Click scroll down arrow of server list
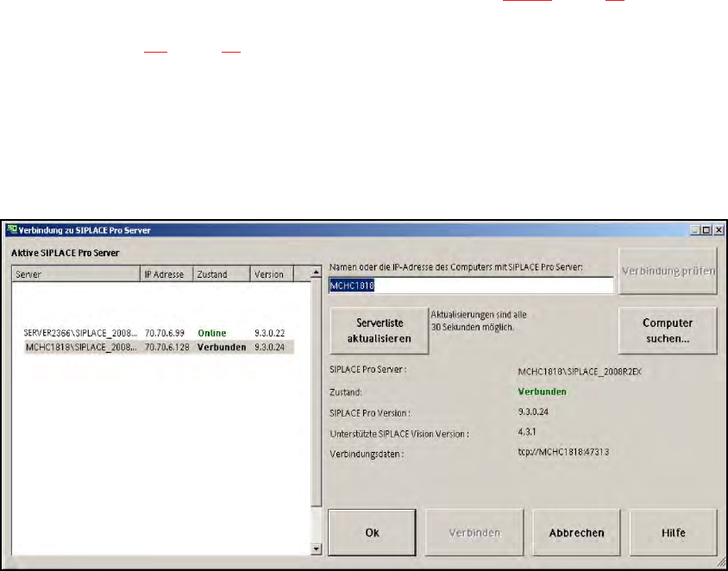Viewport: 728px width, 571px height. coord(317,549)
